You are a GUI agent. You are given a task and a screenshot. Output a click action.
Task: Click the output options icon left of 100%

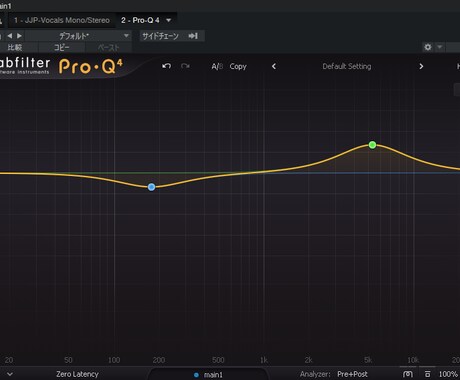[x=427, y=374]
